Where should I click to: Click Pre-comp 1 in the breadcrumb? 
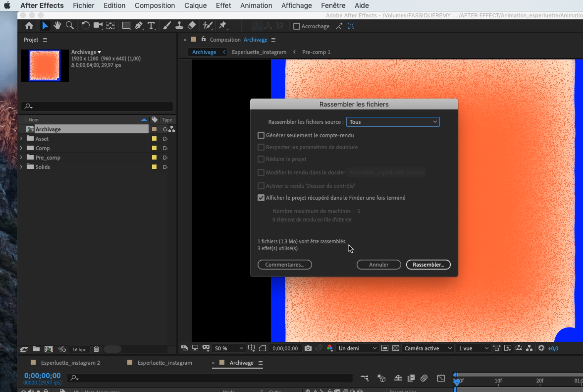tap(316, 52)
